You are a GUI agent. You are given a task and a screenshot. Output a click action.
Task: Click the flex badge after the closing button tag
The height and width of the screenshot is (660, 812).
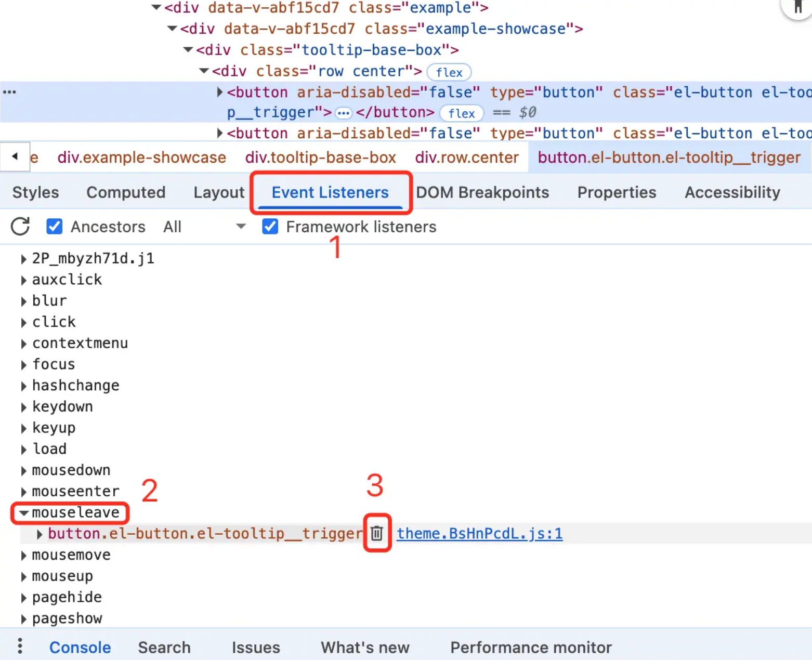point(462,113)
